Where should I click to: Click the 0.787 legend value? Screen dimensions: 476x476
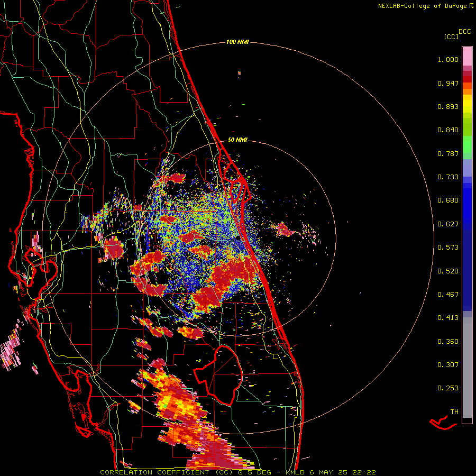(448, 153)
